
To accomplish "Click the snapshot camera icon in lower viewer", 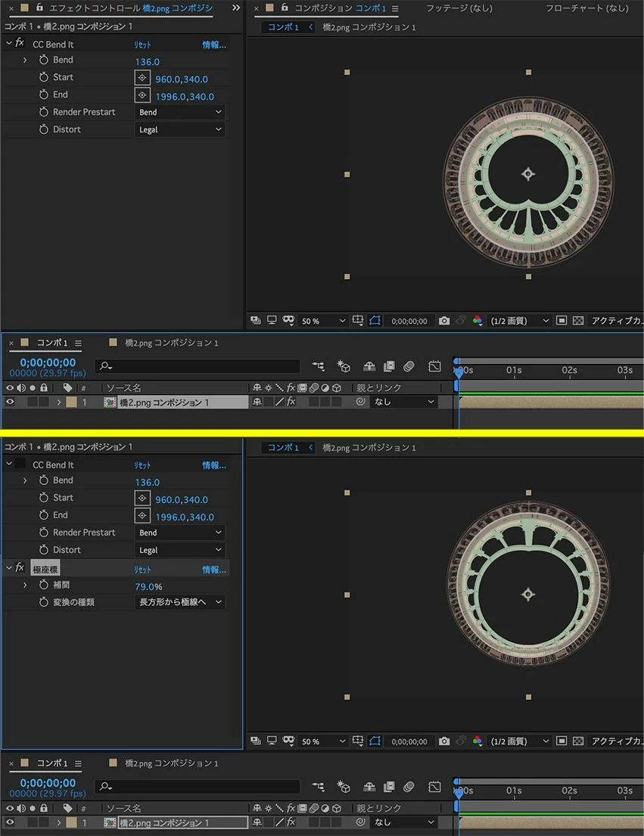I will coord(444,741).
